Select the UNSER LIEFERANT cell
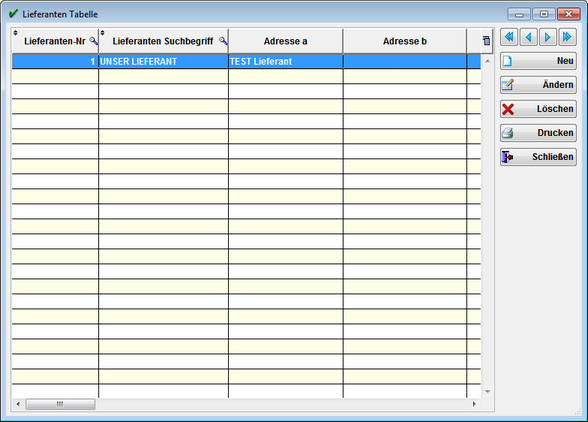The image size is (588, 422). click(164, 62)
